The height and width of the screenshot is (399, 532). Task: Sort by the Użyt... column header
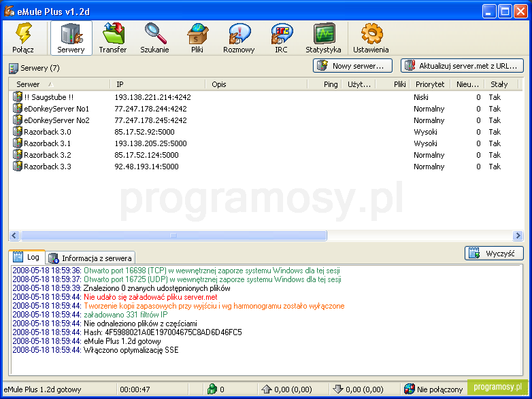tap(359, 84)
